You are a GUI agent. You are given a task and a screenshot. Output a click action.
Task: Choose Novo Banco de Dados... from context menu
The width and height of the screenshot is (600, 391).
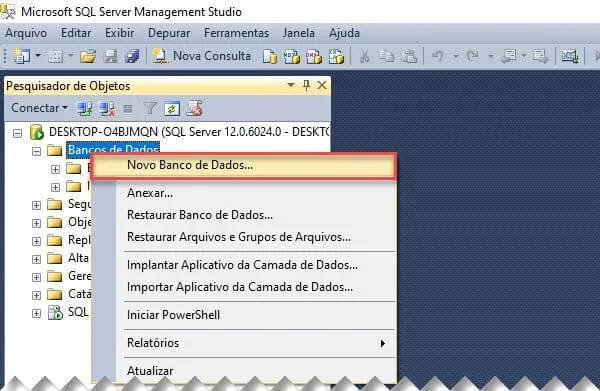click(243, 165)
